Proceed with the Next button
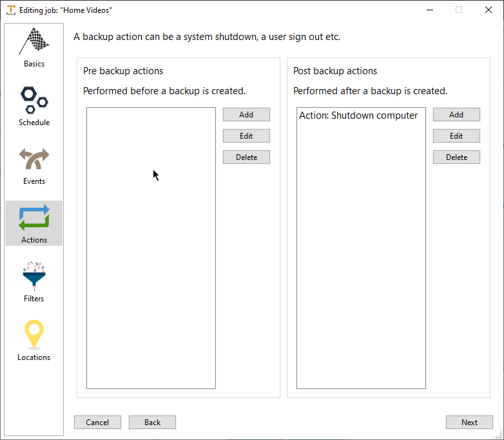This screenshot has height=440, width=504. (469, 423)
